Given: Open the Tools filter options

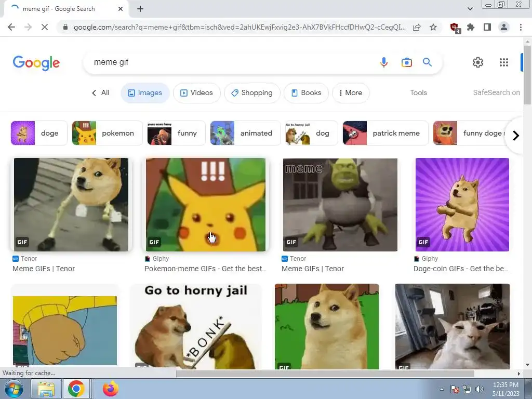Looking at the screenshot, I should coord(418,92).
